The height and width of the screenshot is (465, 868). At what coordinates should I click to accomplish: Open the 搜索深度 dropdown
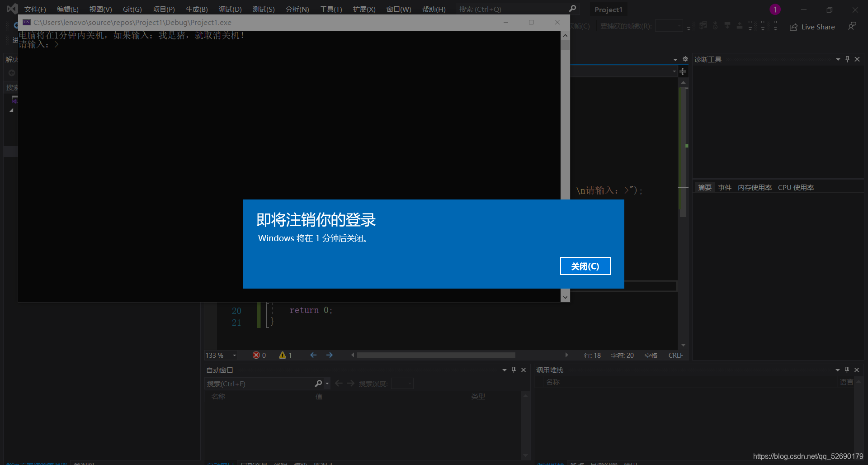[402, 384]
